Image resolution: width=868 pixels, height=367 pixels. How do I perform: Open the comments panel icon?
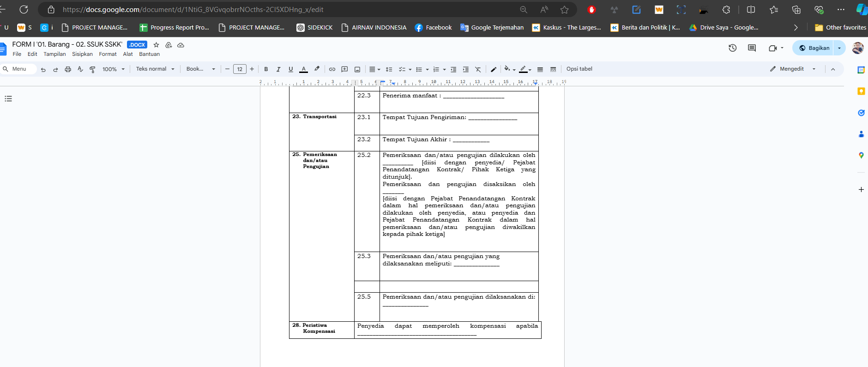click(752, 48)
